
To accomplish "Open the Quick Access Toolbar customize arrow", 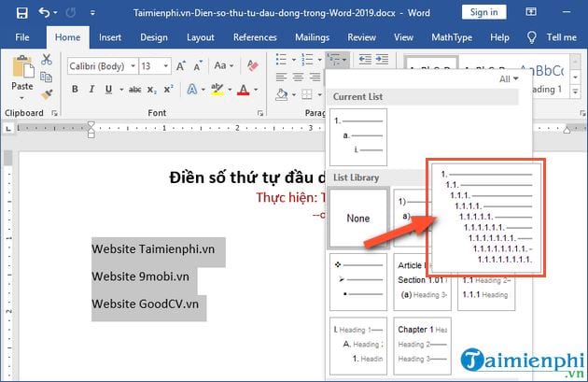I will [x=92, y=13].
